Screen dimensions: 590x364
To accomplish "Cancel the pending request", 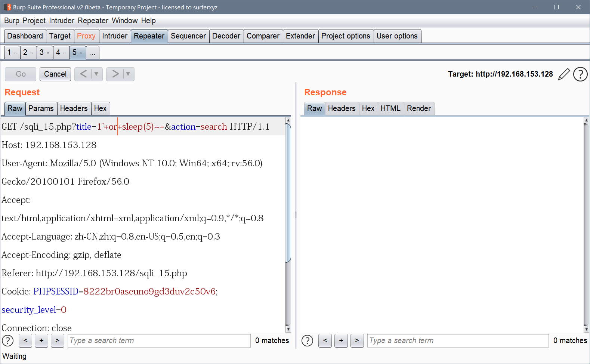I will pos(55,74).
